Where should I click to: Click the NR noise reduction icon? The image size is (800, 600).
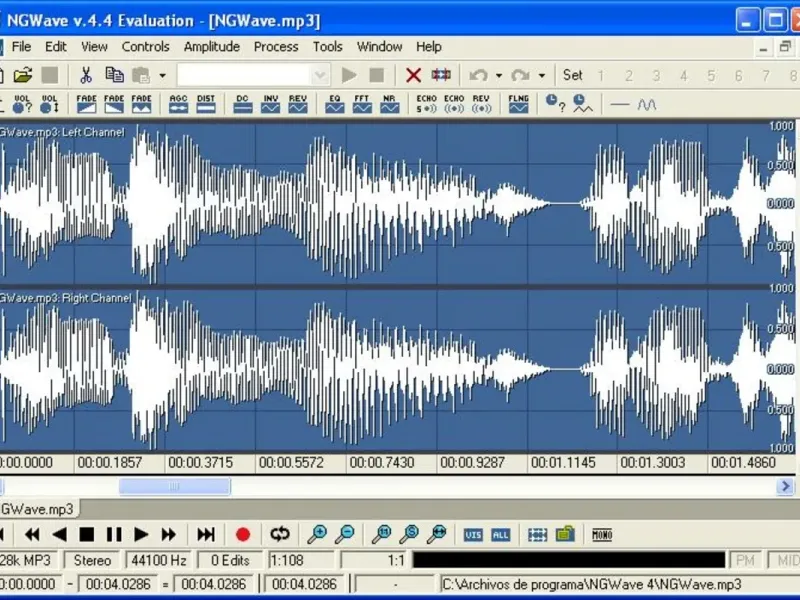(390, 104)
